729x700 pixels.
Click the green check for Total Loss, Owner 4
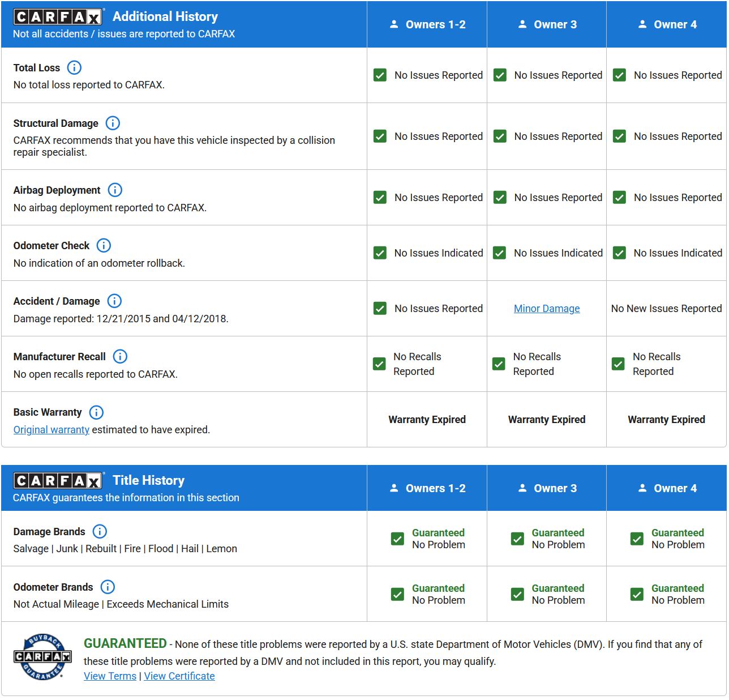coord(620,75)
